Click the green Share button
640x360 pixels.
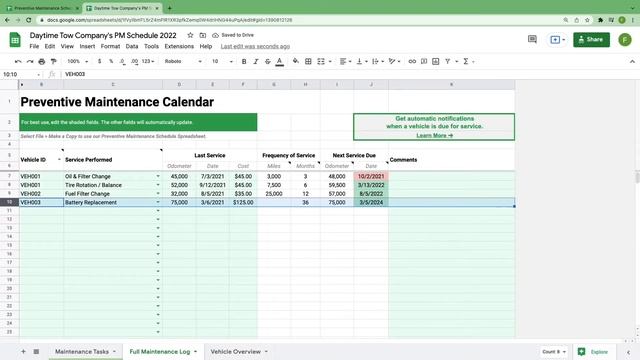[x=591, y=40]
